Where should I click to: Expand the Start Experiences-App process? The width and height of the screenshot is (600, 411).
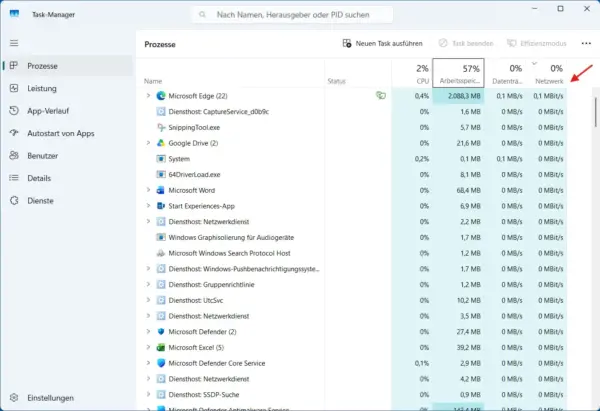pos(148,206)
